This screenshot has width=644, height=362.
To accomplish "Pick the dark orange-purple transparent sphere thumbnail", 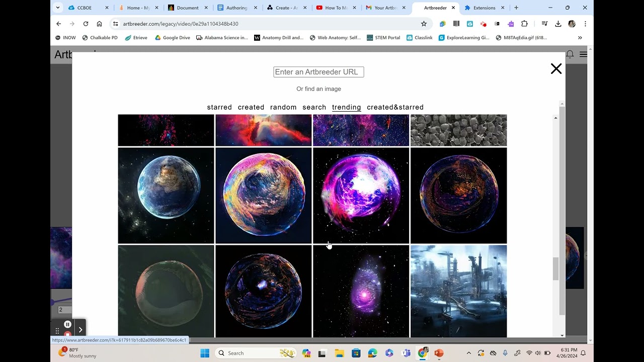I will tap(459, 196).
